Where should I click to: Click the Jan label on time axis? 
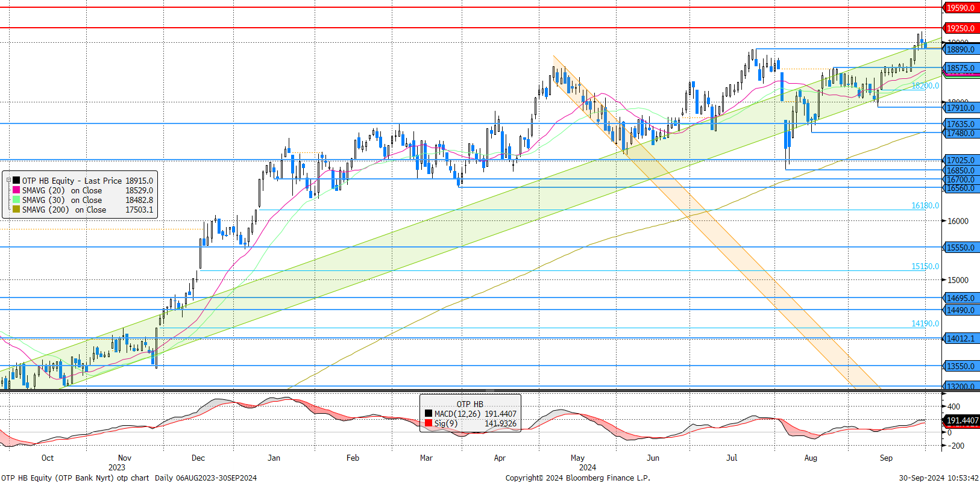click(x=274, y=458)
